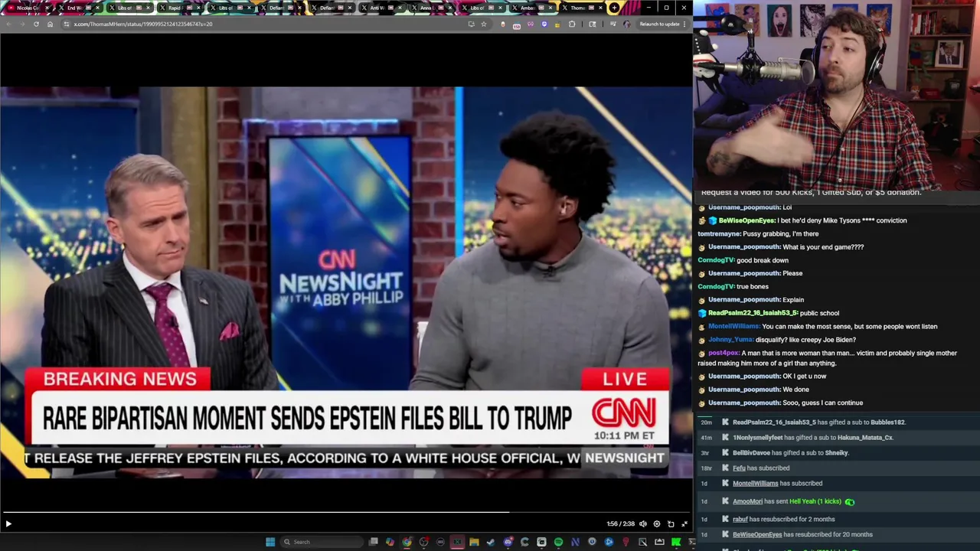Viewport: 980px width, 551px height.
Task: Open the browser profile avatar
Action: 627,24
